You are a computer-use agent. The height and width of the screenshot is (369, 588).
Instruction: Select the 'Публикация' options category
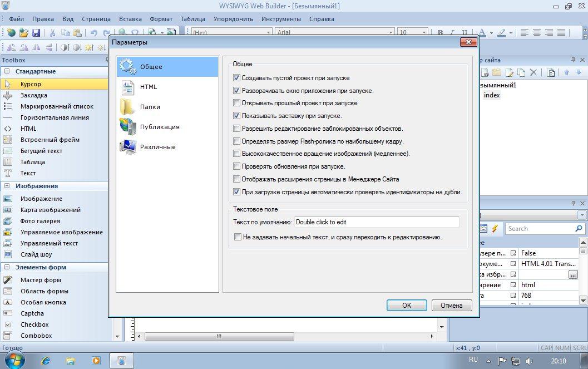click(x=167, y=127)
